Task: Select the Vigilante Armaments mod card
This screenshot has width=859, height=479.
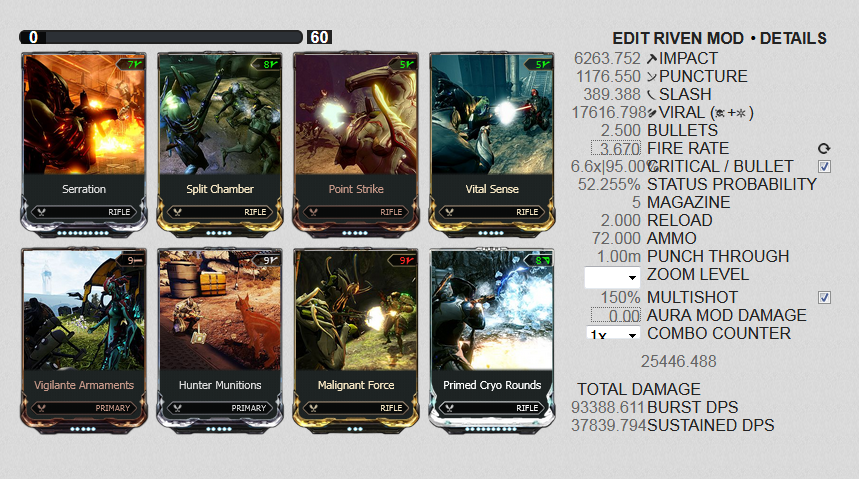Action: point(84,340)
